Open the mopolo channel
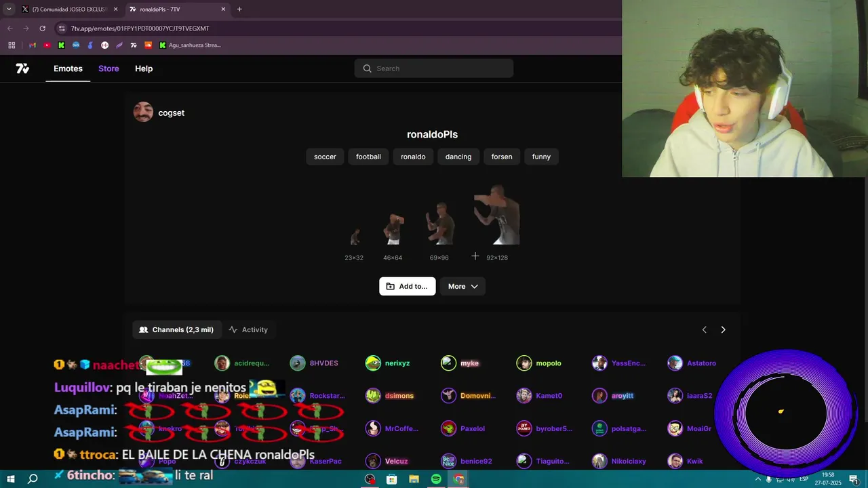 coord(539,363)
